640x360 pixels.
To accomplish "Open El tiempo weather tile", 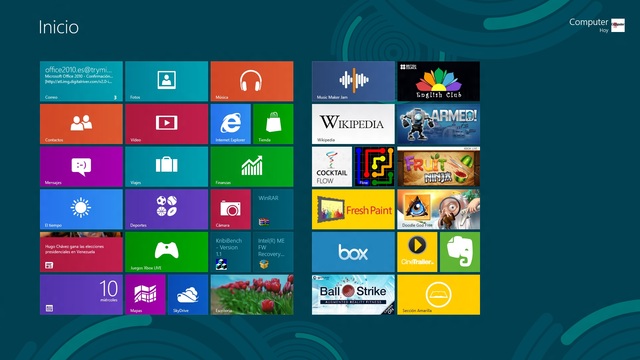I will [81, 209].
